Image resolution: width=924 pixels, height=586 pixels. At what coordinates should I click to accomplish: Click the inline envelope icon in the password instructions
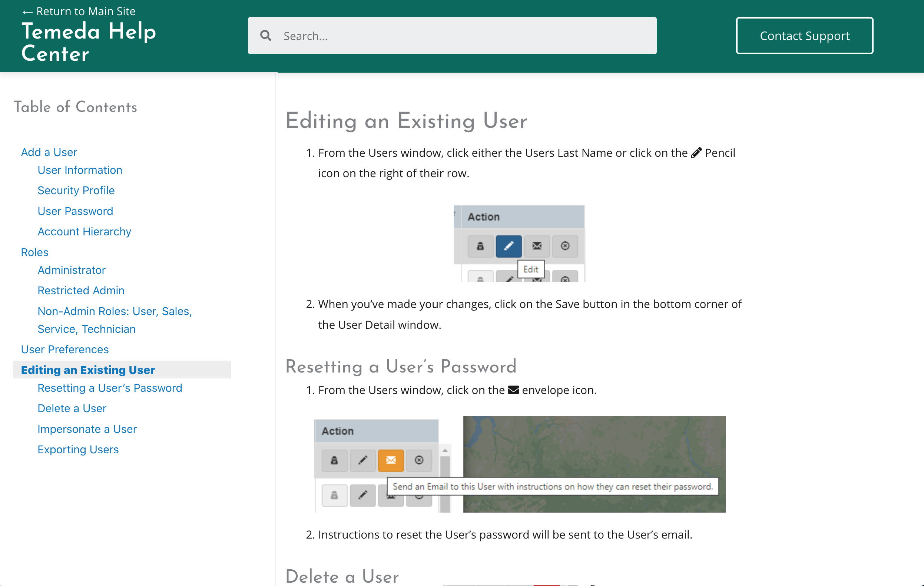(513, 390)
